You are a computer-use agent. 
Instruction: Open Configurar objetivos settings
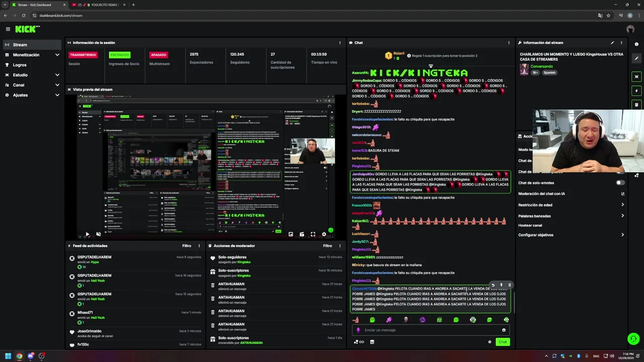click(x=571, y=235)
